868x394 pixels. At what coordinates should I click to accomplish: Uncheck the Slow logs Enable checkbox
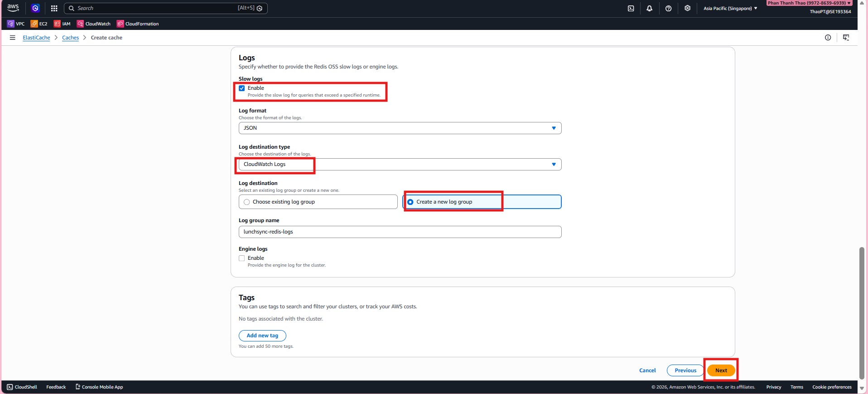tap(242, 88)
